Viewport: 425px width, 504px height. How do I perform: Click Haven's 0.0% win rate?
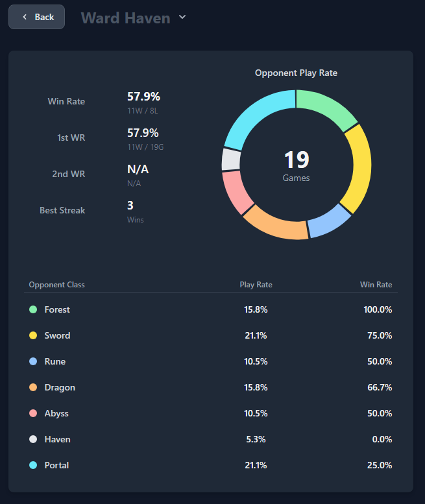click(382, 439)
